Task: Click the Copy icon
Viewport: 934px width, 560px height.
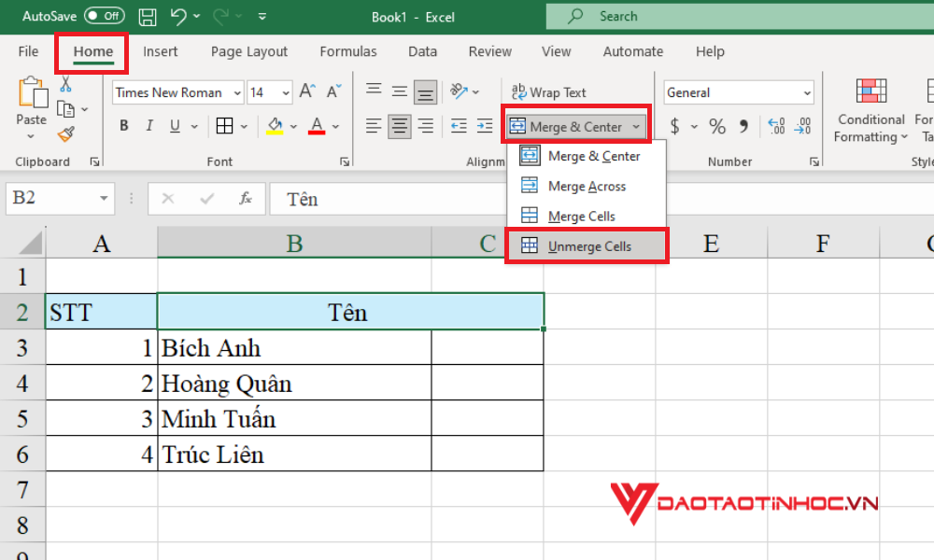Action: (x=65, y=109)
